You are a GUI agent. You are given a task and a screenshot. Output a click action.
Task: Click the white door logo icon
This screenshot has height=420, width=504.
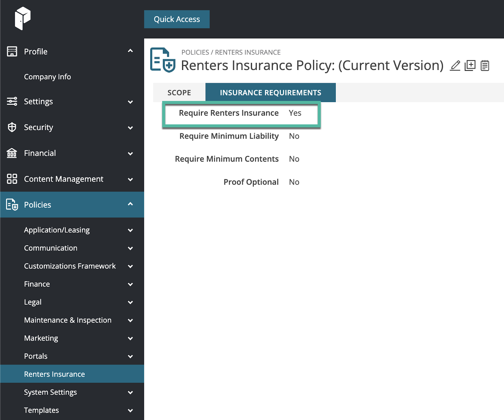[x=23, y=19]
